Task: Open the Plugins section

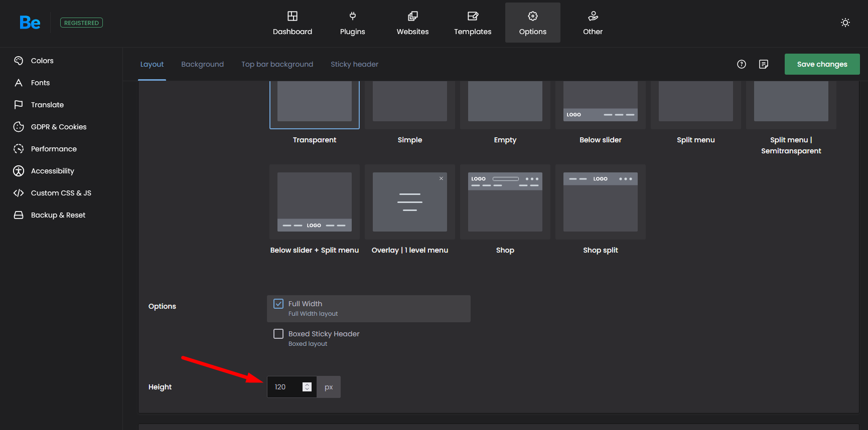Action: tap(353, 23)
